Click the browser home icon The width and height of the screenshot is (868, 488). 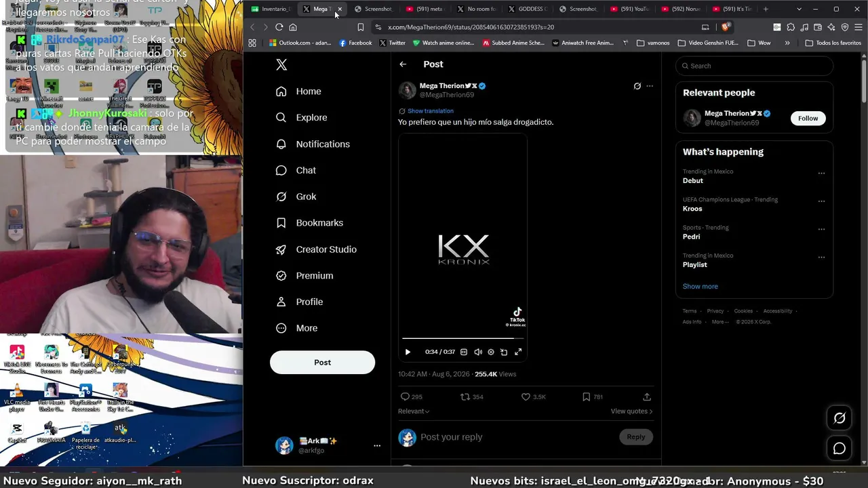point(293,27)
